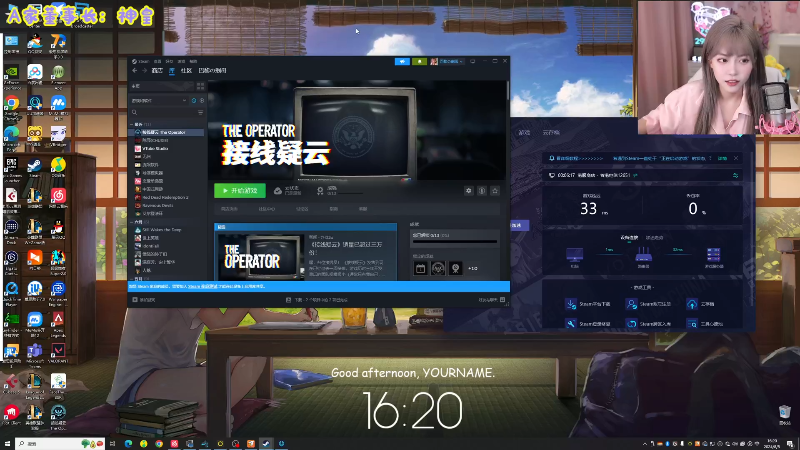Open the toolbox search tool in accelerator
This screenshot has width=800, height=450.
(x=705, y=323)
